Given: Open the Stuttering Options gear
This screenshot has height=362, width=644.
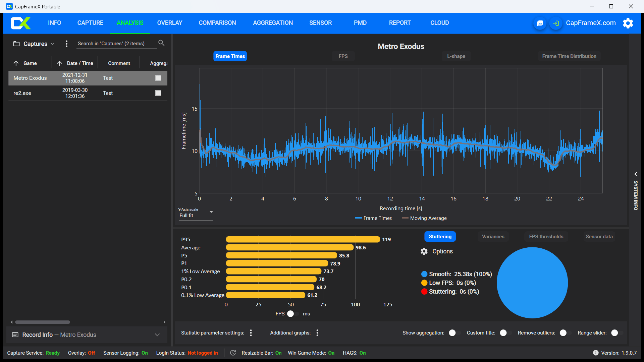Looking at the screenshot, I should click(424, 251).
